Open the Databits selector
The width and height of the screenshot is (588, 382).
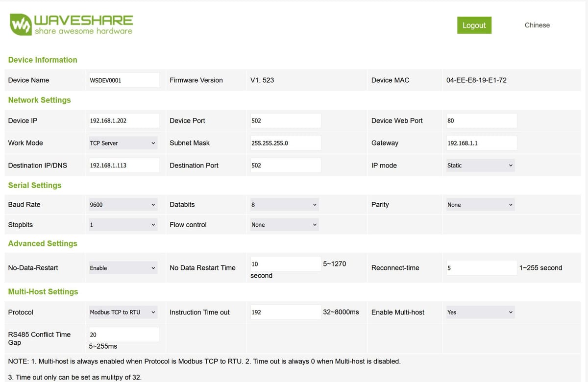point(285,205)
